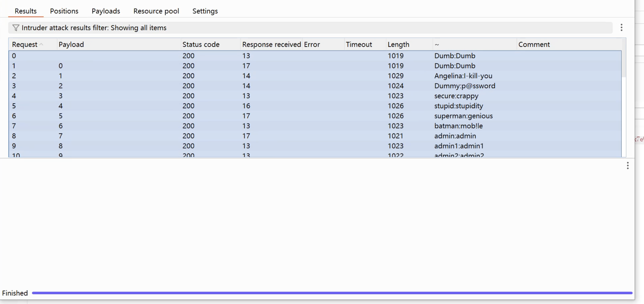Open the Payloads tab

[x=106, y=11]
